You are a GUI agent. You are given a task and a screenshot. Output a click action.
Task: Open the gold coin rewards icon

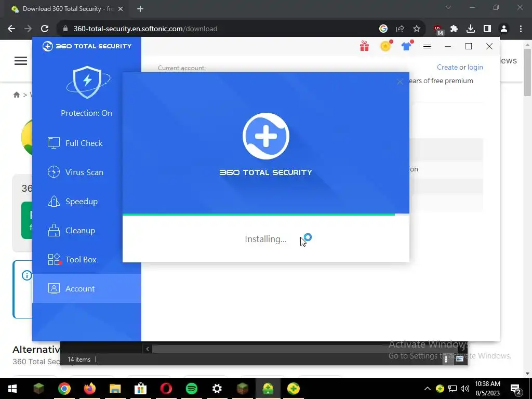click(x=386, y=46)
